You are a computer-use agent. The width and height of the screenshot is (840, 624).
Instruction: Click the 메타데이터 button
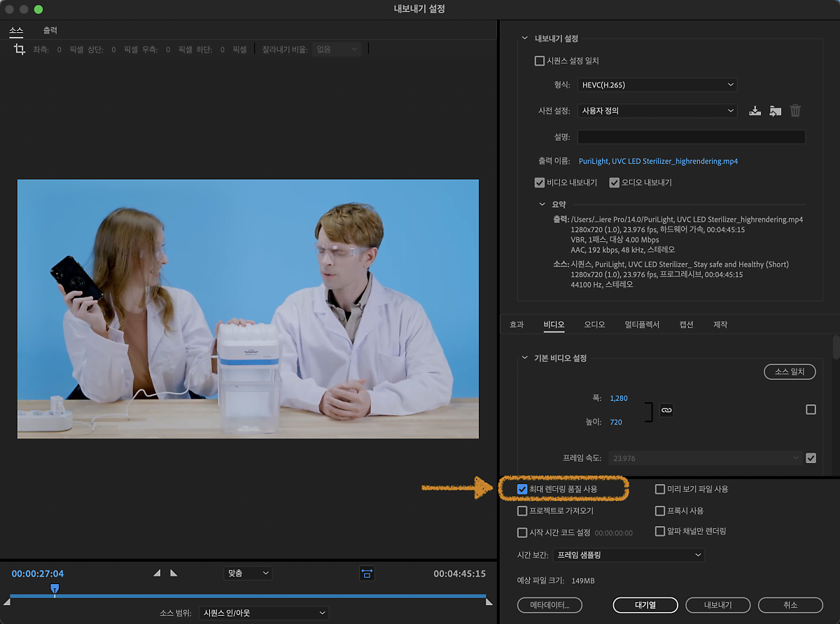coord(549,604)
